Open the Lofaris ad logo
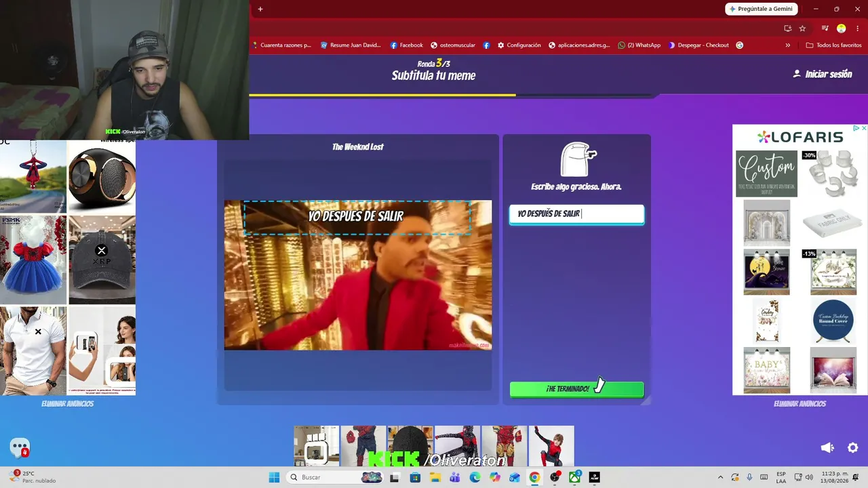The width and height of the screenshot is (868, 488). coord(800,137)
